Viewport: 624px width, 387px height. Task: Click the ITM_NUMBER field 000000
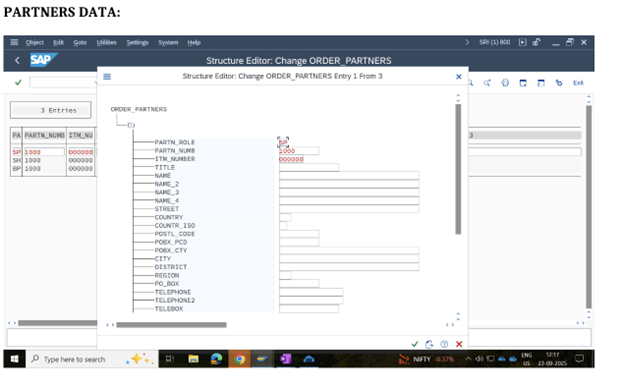291,159
